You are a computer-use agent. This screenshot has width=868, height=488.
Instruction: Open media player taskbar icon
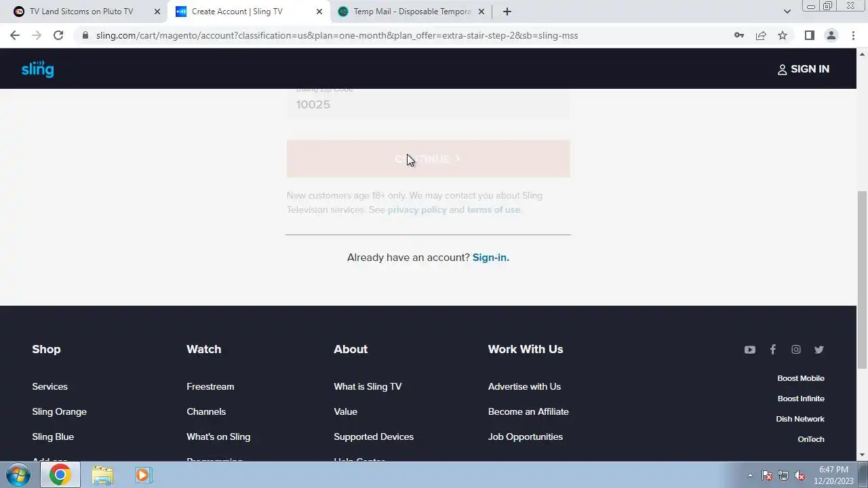click(x=142, y=475)
